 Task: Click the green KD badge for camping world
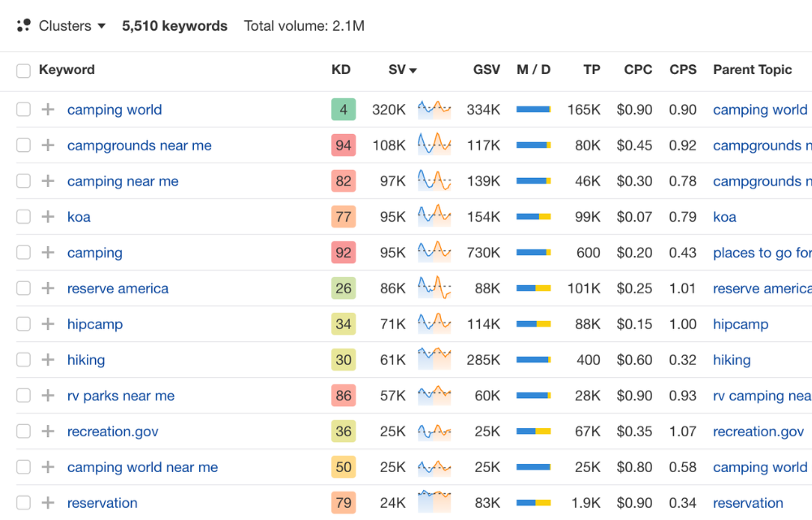point(343,109)
